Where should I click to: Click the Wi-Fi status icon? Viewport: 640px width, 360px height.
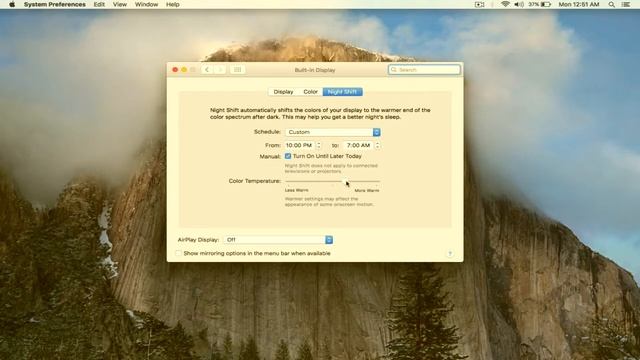505,4
